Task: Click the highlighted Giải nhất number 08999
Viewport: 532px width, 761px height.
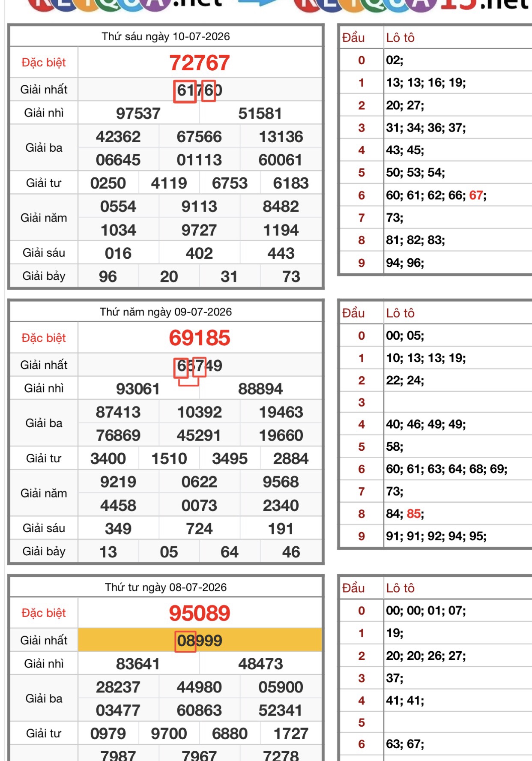Action: [x=200, y=641]
